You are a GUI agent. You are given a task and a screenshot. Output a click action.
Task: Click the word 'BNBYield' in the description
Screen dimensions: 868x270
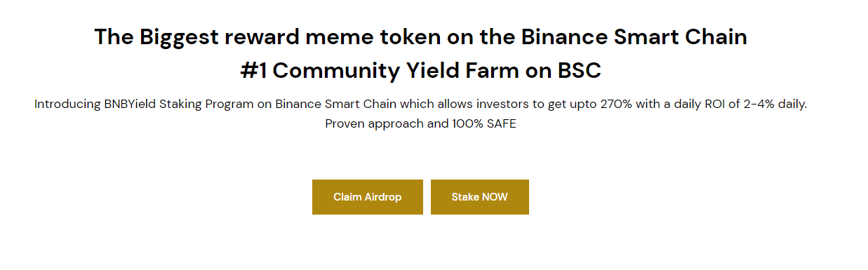(x=131, y=104)
